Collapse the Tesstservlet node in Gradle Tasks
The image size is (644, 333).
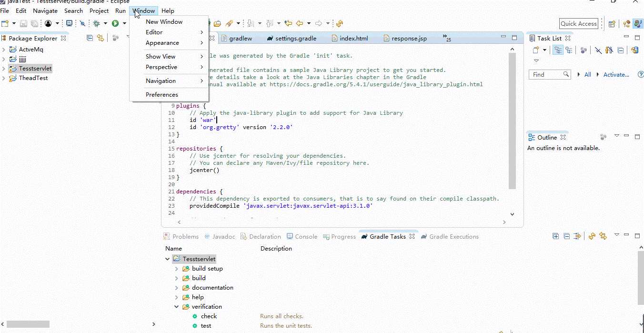coord(168,259)
